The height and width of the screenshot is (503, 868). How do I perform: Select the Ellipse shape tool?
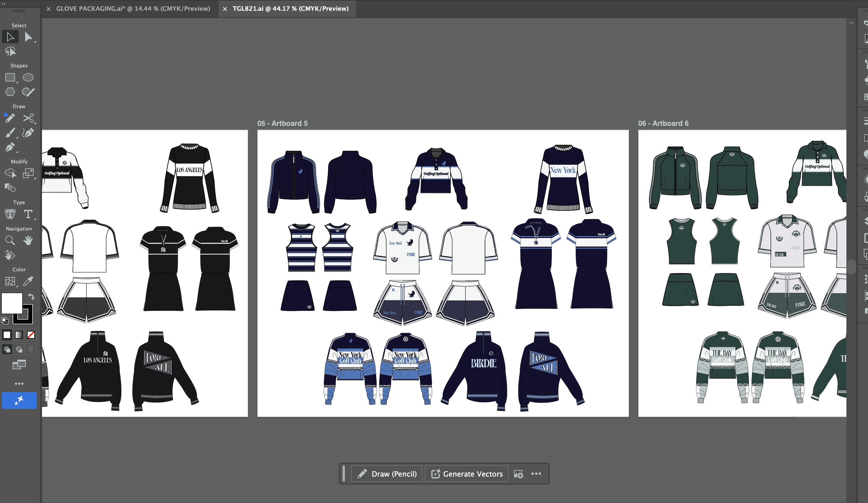pyautogui.click(x=28, y=77)
